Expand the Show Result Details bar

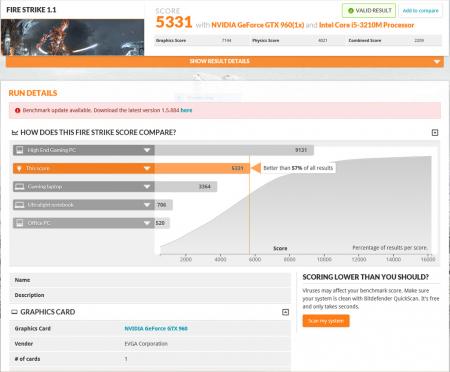tap(225, 61)
